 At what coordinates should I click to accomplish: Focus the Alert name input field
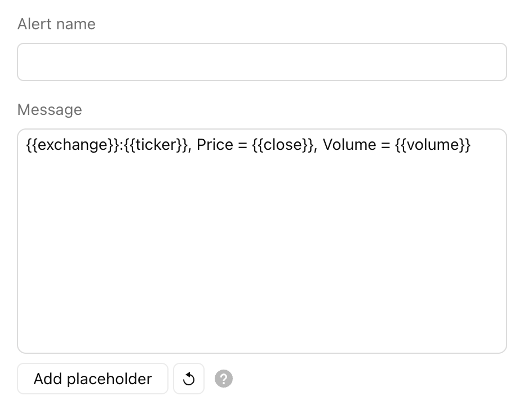click(x=262, y=62)
